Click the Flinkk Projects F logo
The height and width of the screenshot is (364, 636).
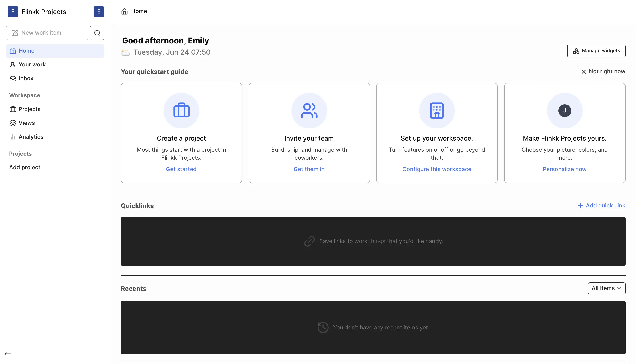pos(13,12)
